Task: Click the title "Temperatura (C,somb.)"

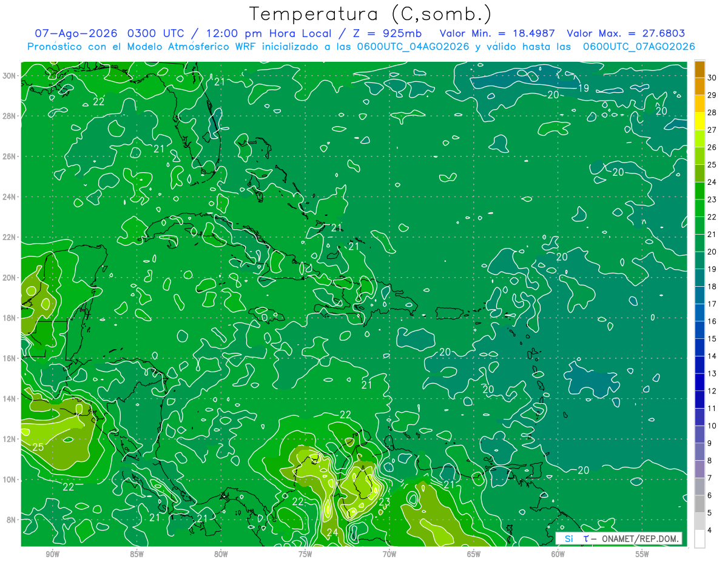Action: pyautogui.click(x=369, y=14)
